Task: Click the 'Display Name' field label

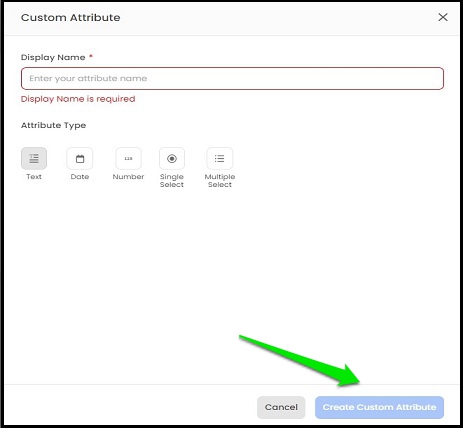Action: (53, 57)
